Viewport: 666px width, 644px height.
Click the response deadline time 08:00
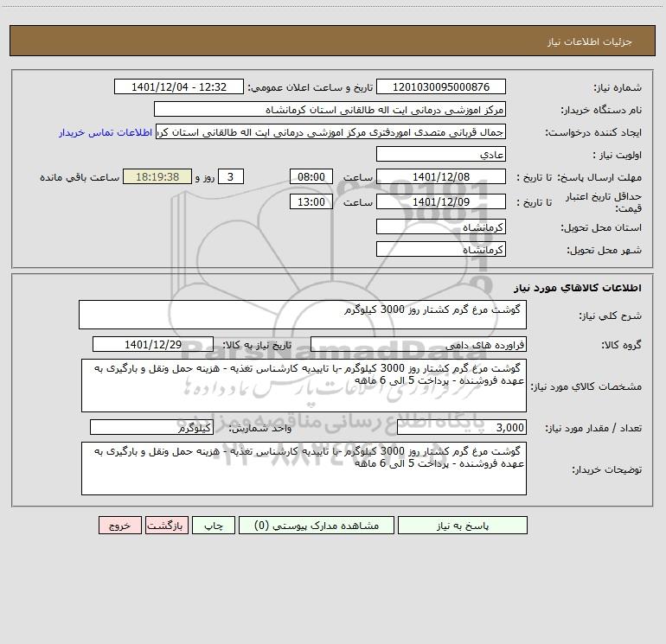311,176
